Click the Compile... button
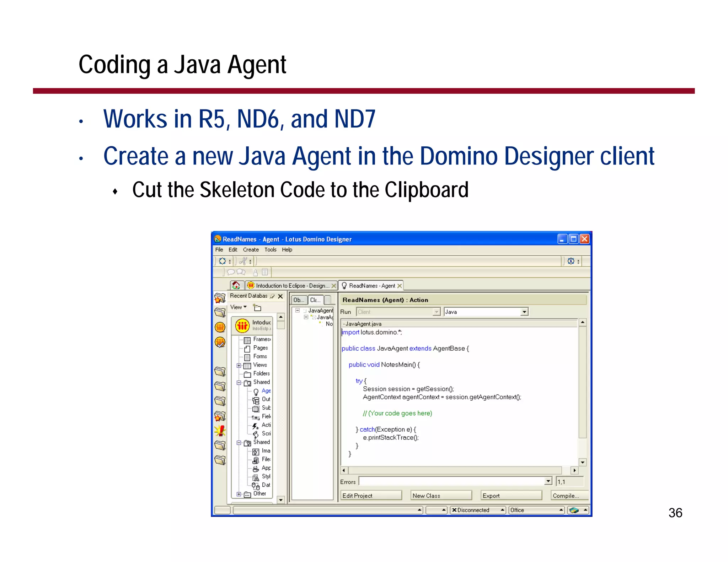Screen dimensions: 728x562 coord(569,496)
